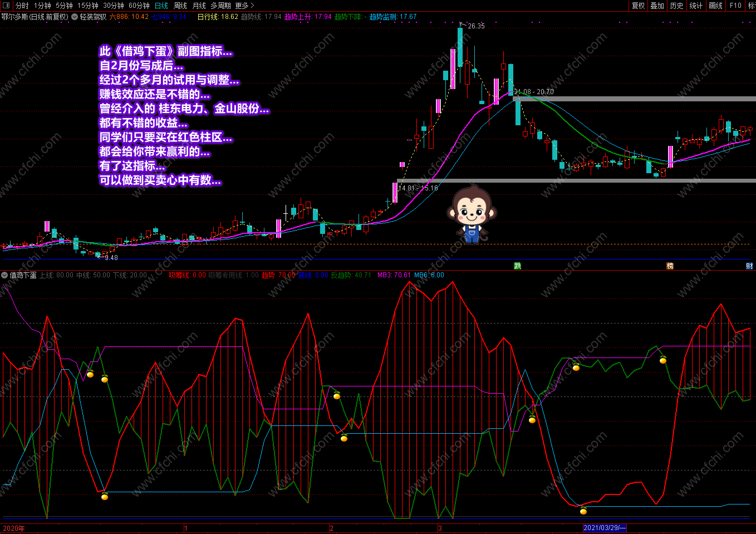Click the 叠加 overlay button
Screen dimensions: 756x534
pyautogui.click(x=657, y=6)
